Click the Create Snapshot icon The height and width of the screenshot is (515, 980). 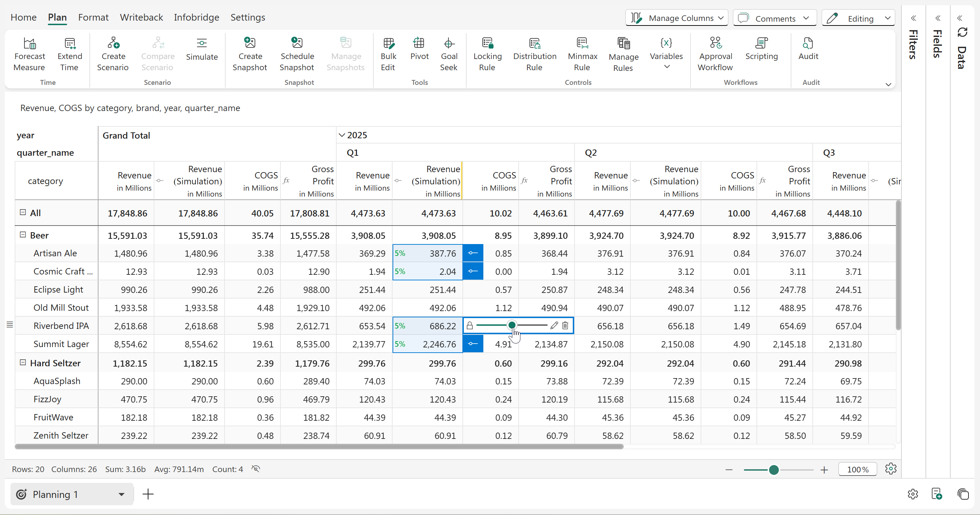[250, 43]
